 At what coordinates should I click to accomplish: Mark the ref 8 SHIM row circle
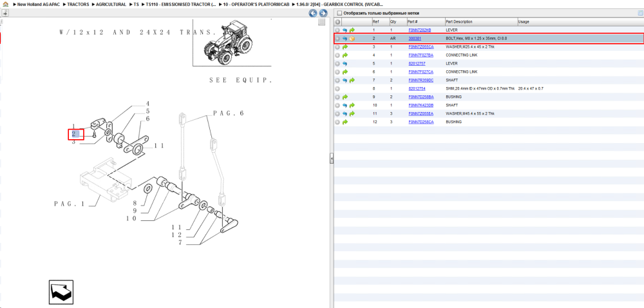337,89
